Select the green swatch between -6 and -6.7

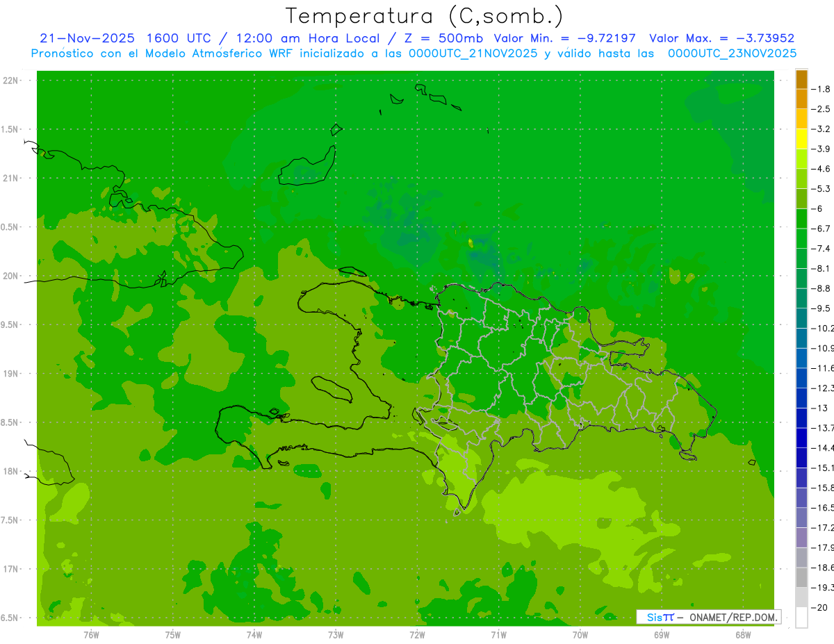click(801, 219)
